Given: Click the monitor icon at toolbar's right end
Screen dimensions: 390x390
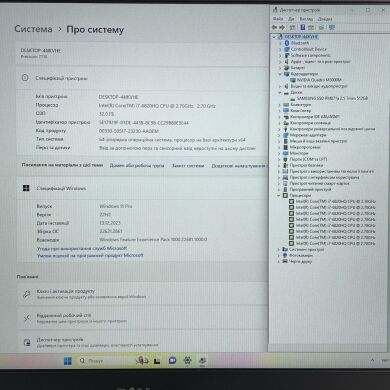Looking at the screenshot, I should pyautogui.click(x=332, y=27).
